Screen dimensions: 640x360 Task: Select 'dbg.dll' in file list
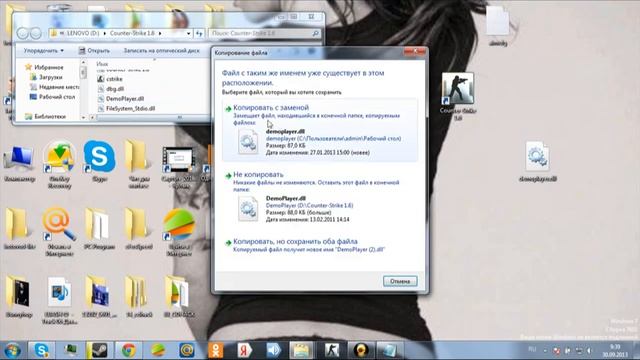111,89
